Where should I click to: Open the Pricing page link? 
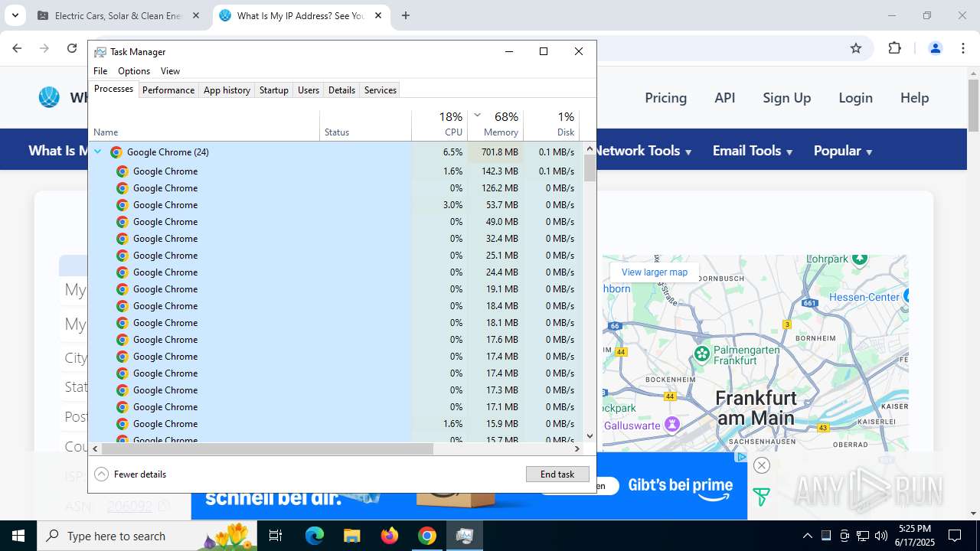pyautogui.click(x=665, y=98)
